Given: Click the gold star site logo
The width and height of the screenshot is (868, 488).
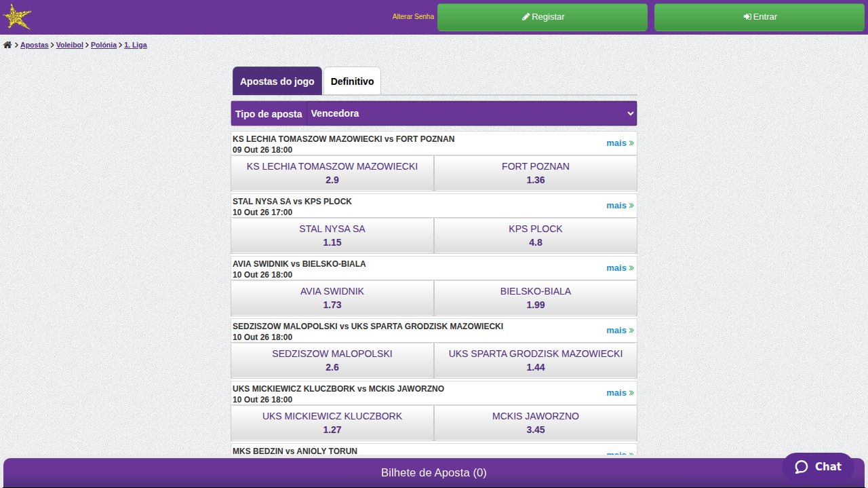Looking at the screenshot, I should point(17,17).
